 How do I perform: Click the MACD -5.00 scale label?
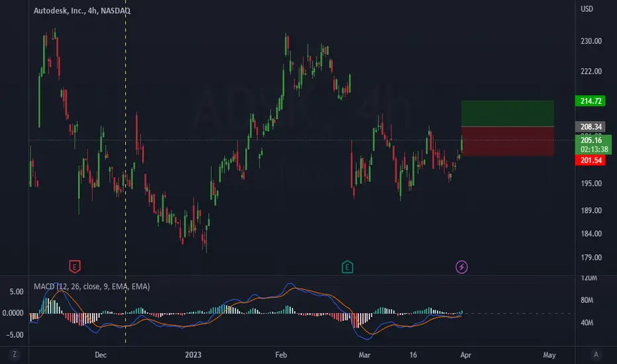(x=15, y=335)
